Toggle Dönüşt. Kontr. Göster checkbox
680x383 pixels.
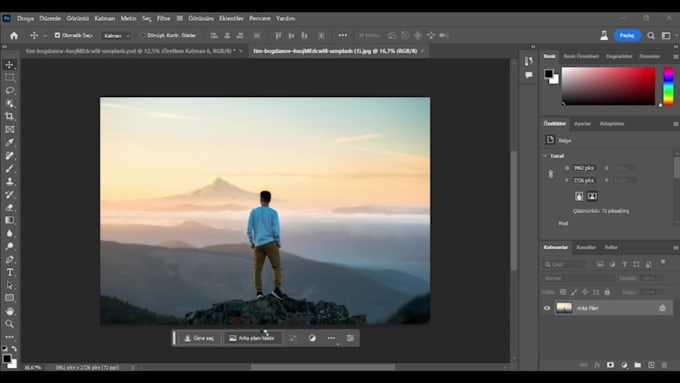[x=143, y=35]
